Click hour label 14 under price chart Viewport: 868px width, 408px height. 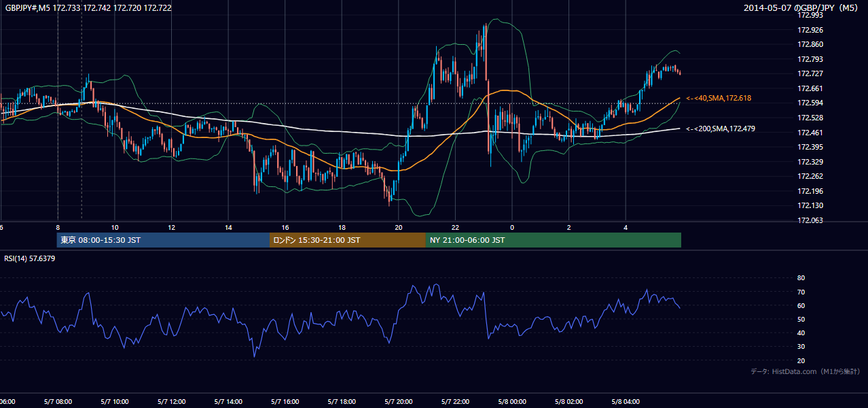[228, 228]
